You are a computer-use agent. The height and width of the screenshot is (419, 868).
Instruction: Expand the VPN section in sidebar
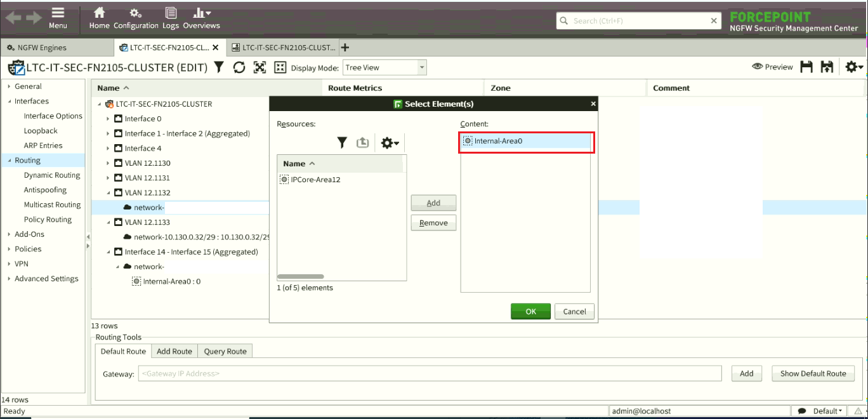click(9, 264)
